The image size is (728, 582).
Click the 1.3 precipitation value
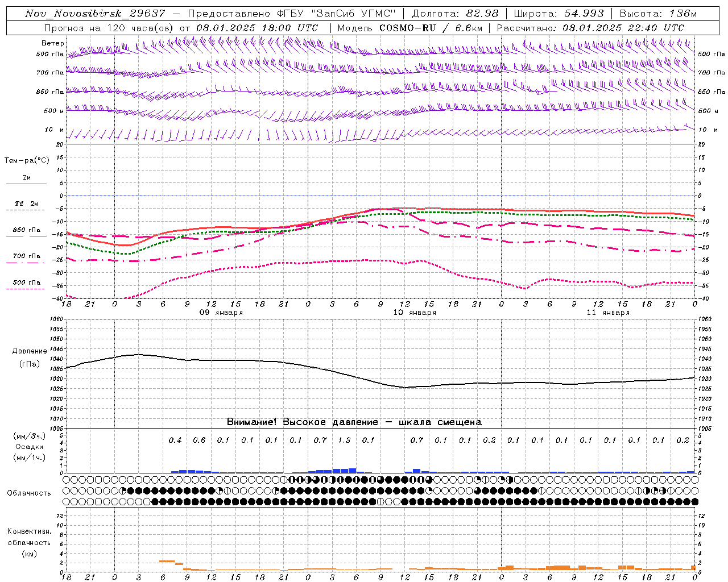tap(344, 440)
